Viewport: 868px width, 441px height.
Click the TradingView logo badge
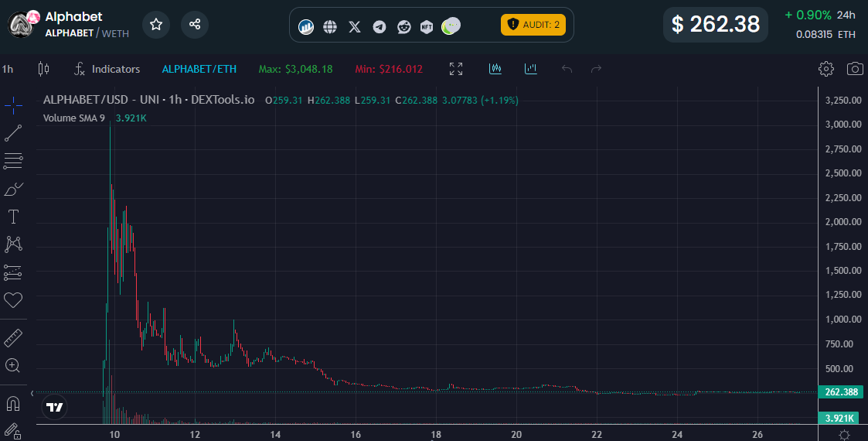tap(54, 408)
